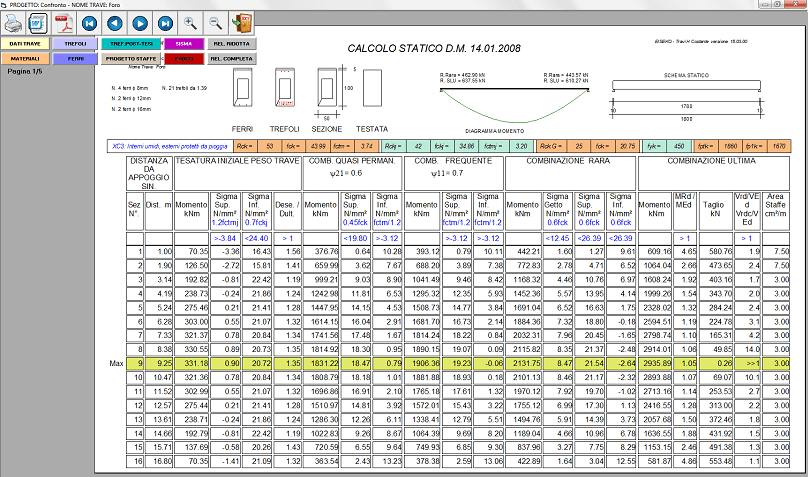Screen dimensions: 808x477
Task: Click the 'COMB. FREQUENTE' header
Action: point(453,161)
